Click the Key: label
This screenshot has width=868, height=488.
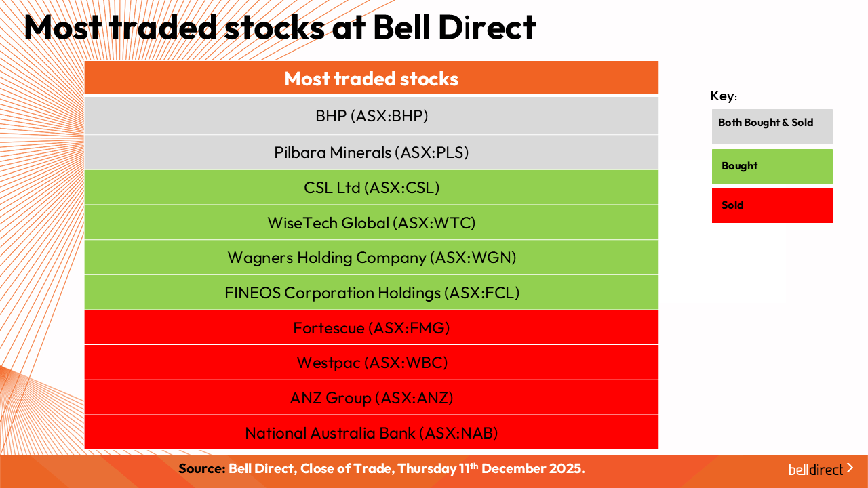724,96
